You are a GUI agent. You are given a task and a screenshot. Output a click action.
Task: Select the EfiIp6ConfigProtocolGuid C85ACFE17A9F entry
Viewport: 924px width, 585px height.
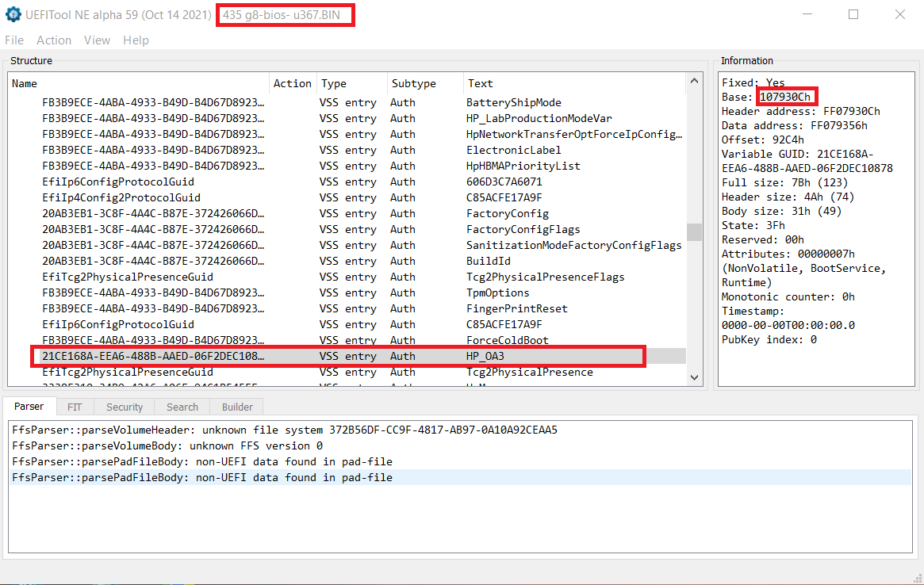[x=347, y=325]
